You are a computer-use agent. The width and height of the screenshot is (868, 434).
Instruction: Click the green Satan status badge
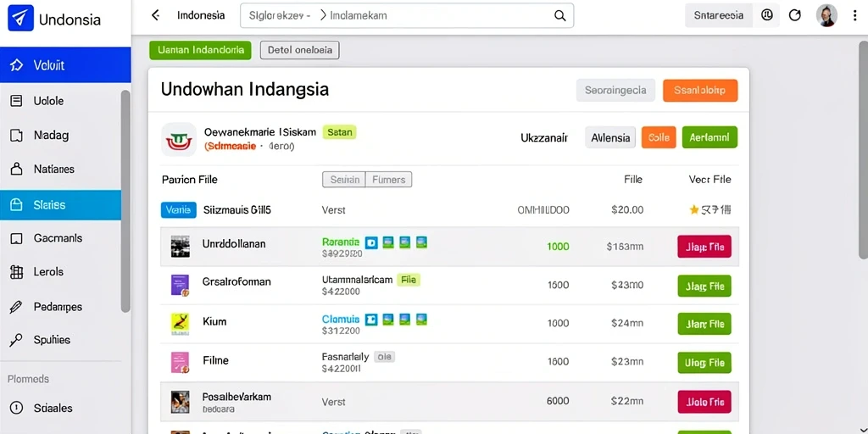(x=339, y=132)
